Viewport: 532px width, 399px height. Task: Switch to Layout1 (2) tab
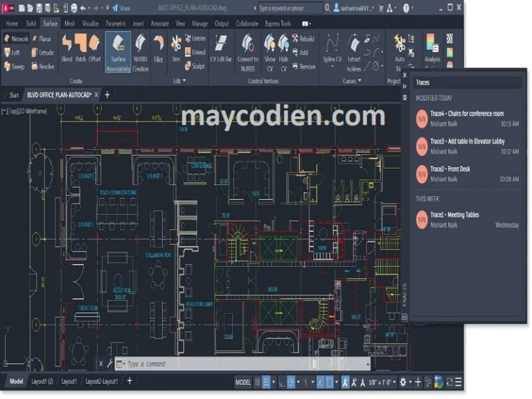[x=42, y=382]
